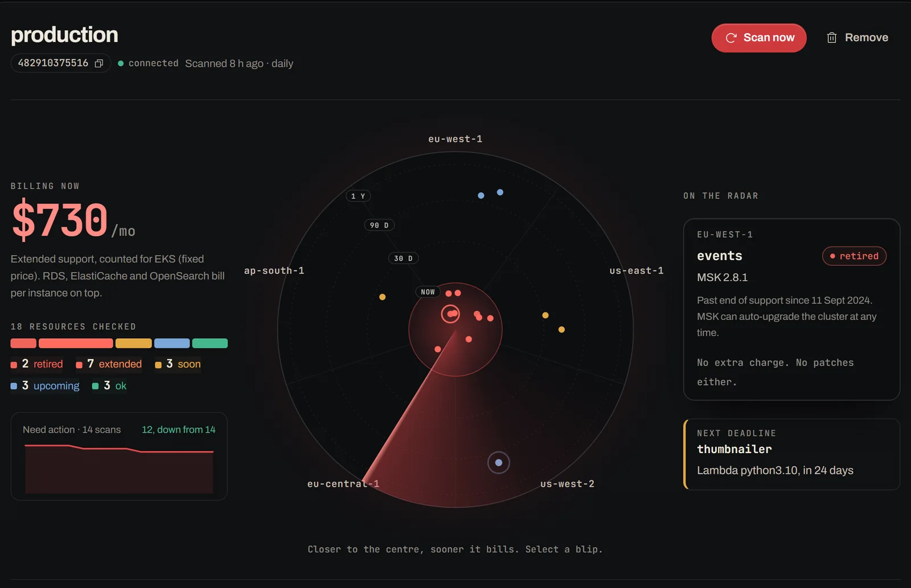
Task: Filter by the 7 extended legend item
Action: point(109,364)
